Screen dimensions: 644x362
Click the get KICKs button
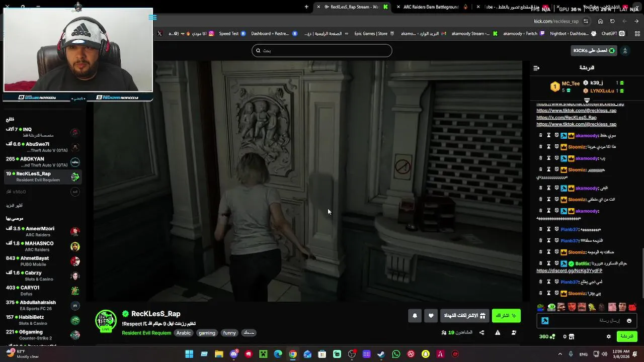coord(594,50)
